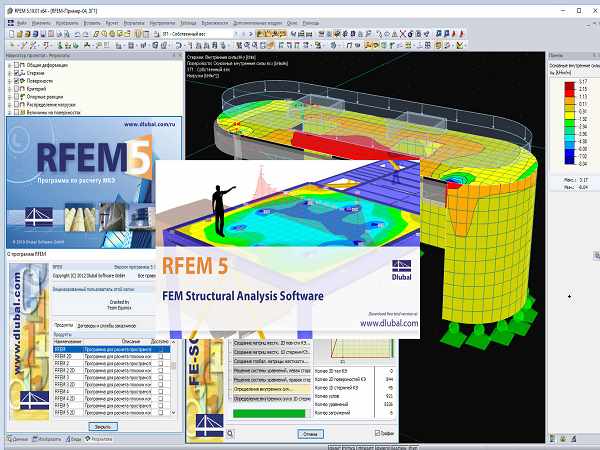
Task: Click the yellow check icon ending second toolbar
Action: click(x=460, y=45)
